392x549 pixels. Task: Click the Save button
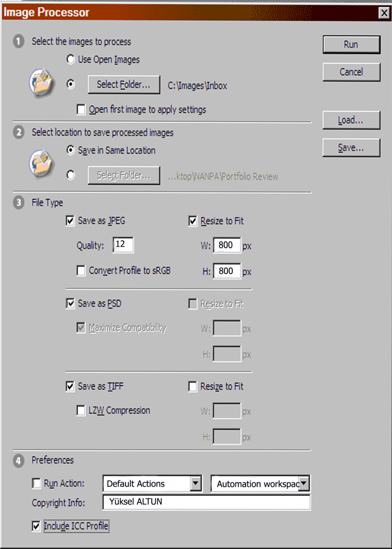point(351,147)
